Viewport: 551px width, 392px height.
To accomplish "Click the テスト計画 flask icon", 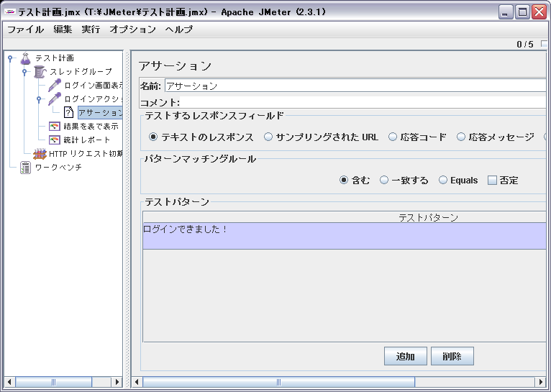I will (26, 58).
